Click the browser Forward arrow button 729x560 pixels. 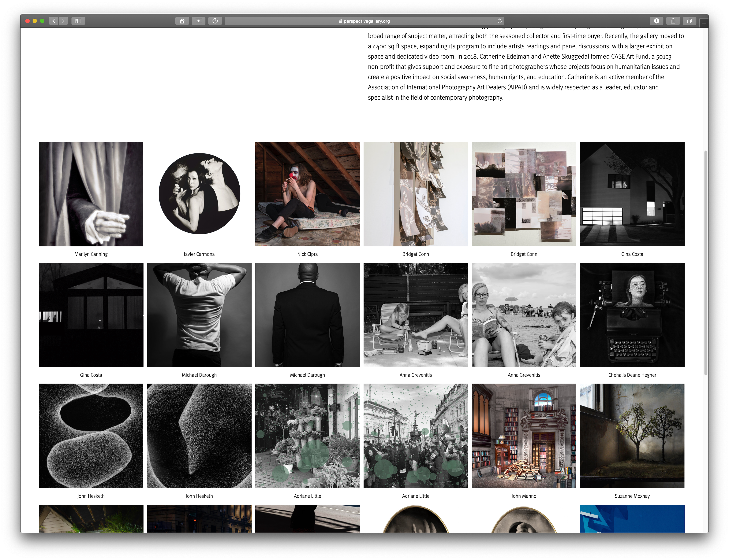point(63,21)
